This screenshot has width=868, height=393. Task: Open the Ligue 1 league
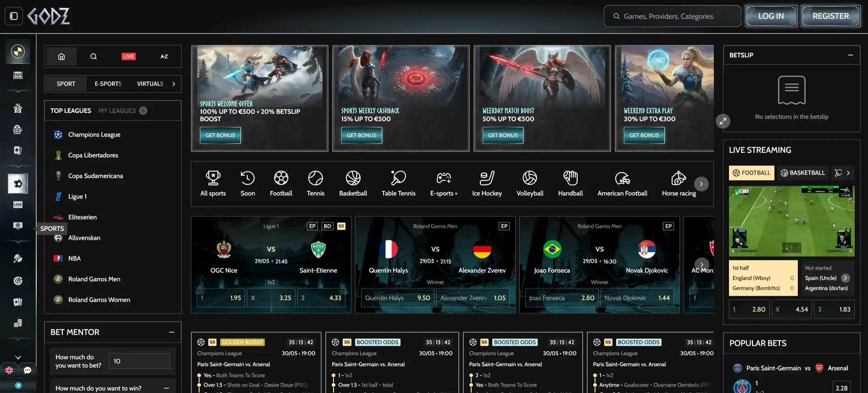(x=113, y=197)
